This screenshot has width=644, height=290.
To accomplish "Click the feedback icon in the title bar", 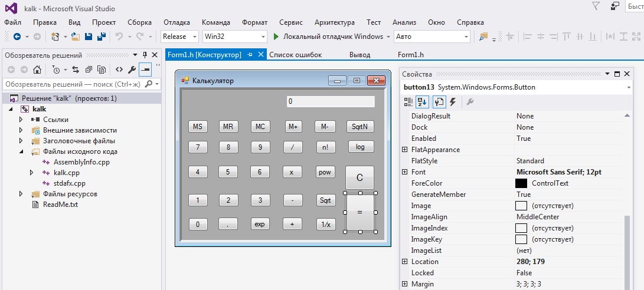I will (615, 6).
